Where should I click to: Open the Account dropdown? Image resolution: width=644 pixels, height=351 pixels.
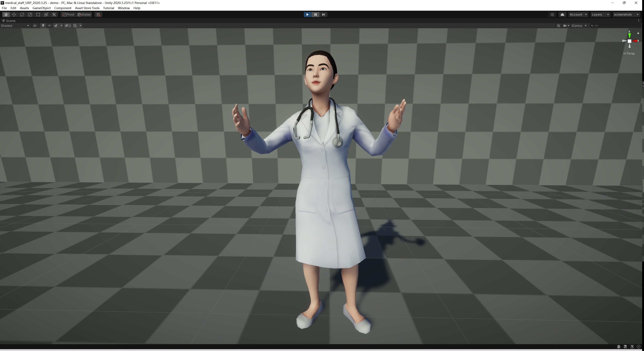(578, 15)
